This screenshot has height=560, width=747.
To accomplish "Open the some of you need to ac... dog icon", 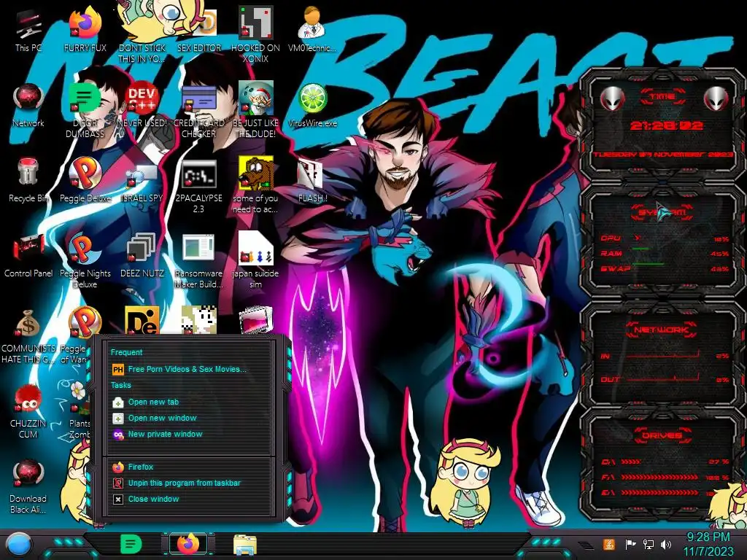I will tap(255, 186).
